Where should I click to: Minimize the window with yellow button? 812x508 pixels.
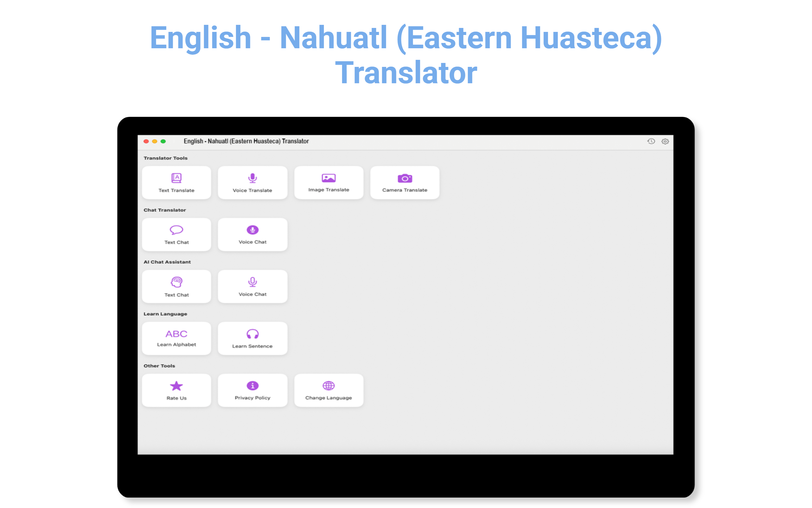(155, 141)
